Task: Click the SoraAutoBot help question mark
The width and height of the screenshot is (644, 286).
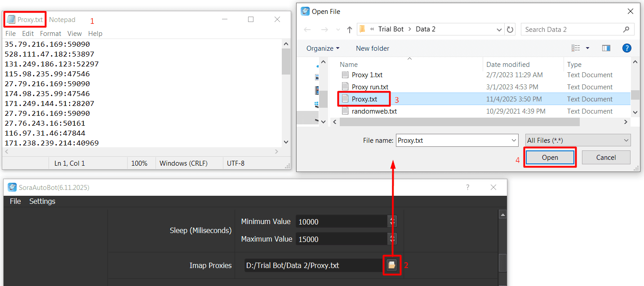Action: pyautogui.click(x=467, y=187)
